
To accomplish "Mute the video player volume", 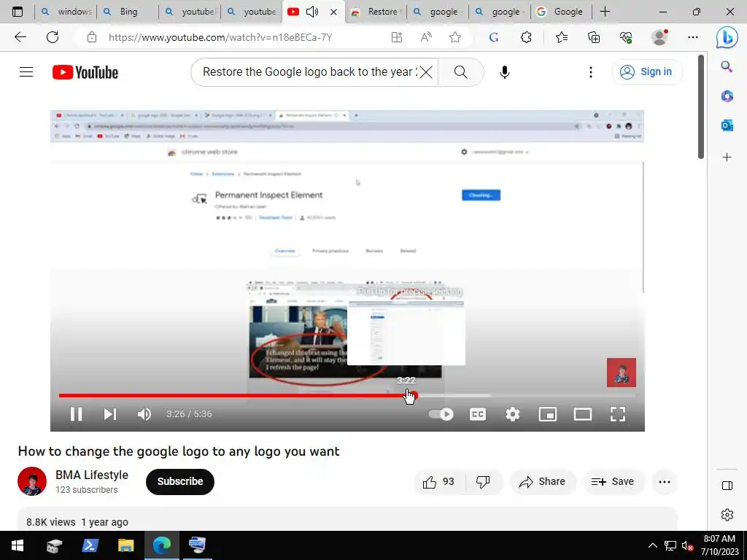I will click(x=144, y=414).
